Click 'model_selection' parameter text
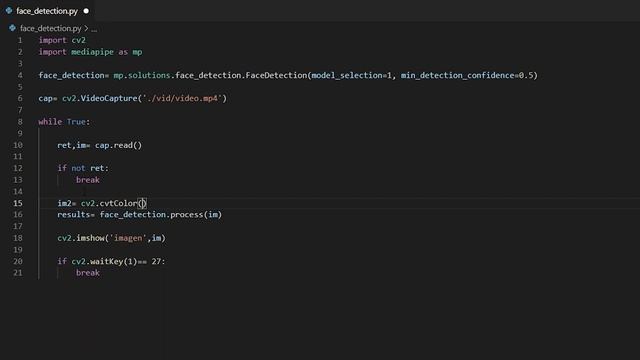 [347, 75]
